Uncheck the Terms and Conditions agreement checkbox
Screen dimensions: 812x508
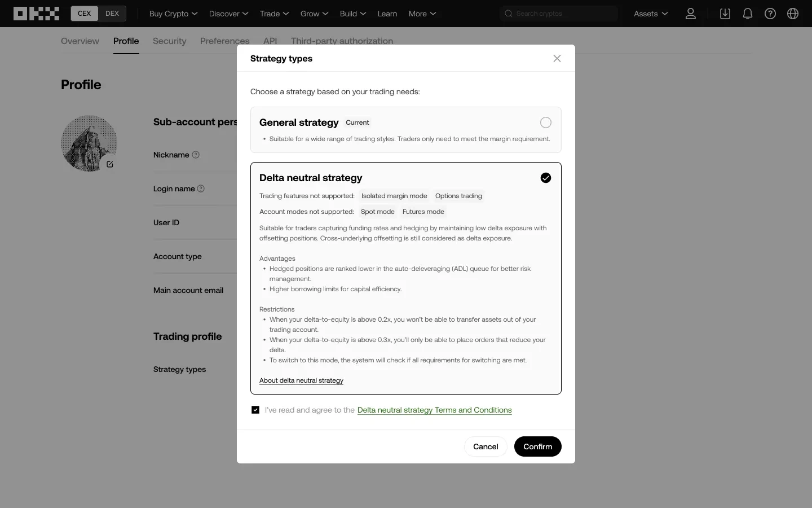coord(255,410)
